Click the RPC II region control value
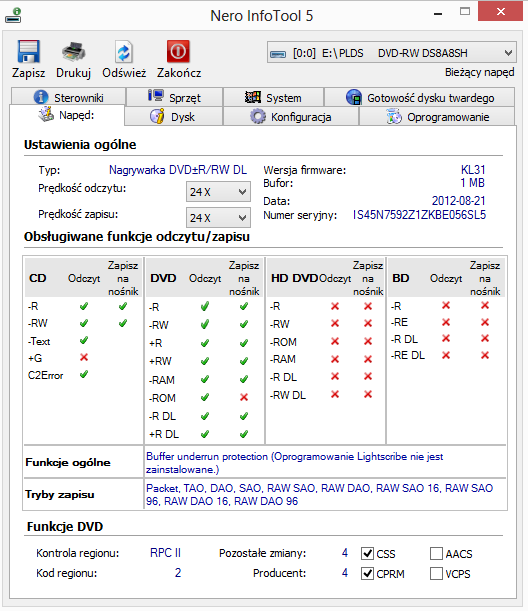 click(165, 553)
